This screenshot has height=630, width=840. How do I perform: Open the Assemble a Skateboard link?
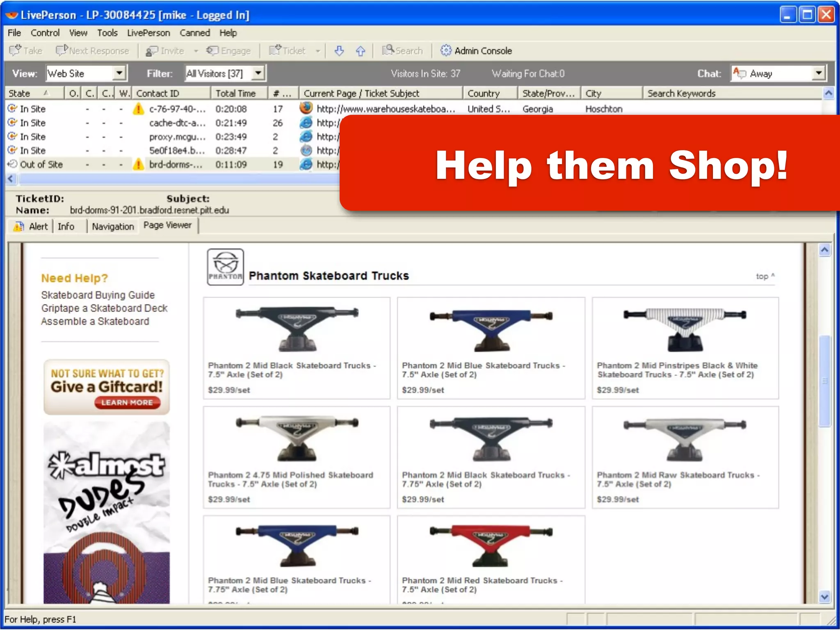tap(95, 321)
